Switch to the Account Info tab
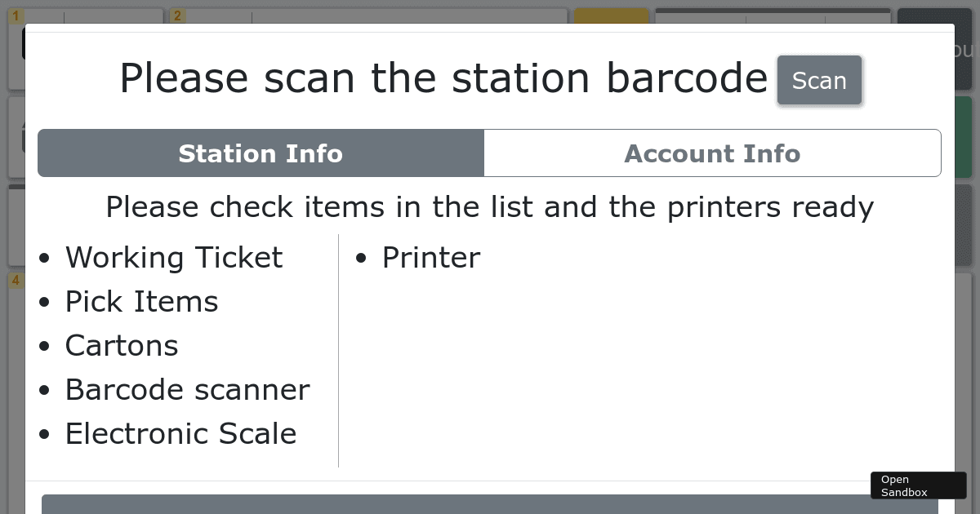This screenshot has width=980, height=514. coord(712,153)
